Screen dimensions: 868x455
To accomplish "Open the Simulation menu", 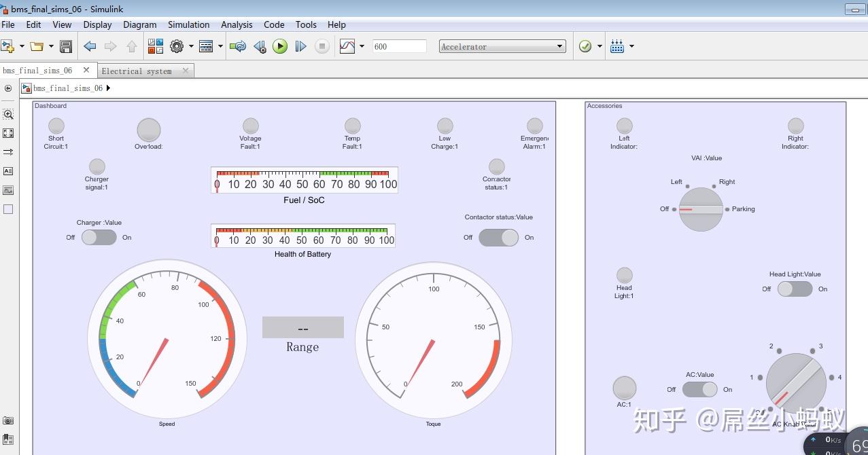I will 188,24.
